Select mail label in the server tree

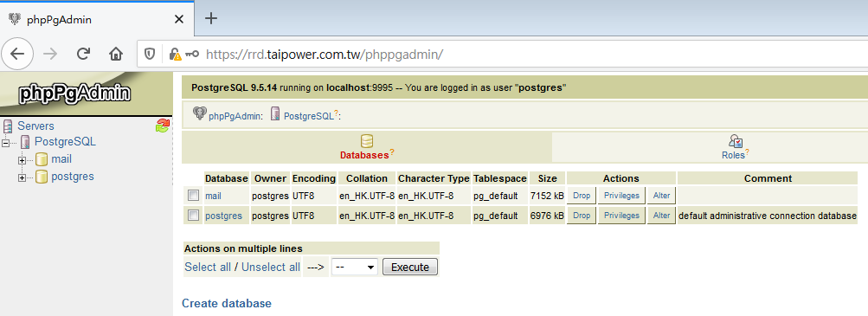tap(61, 159)
